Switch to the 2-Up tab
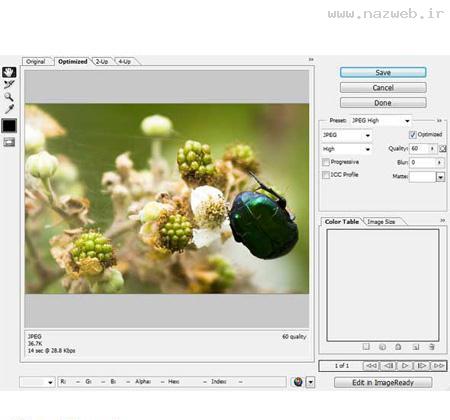This screenshot has height=420, width=450. (102, 62)
